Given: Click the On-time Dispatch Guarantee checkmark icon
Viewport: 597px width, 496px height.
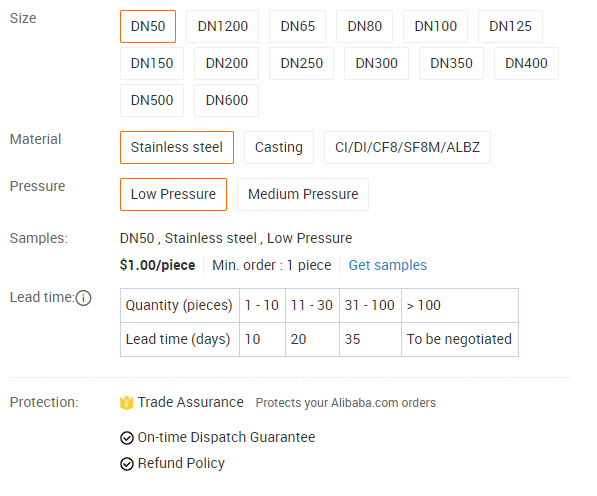Looking at the screenshot, I should click(x=127, y=438).
